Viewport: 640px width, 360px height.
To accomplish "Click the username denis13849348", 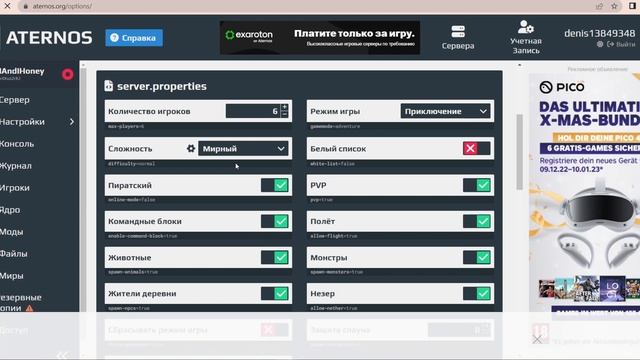I will (x=600, y=33).
